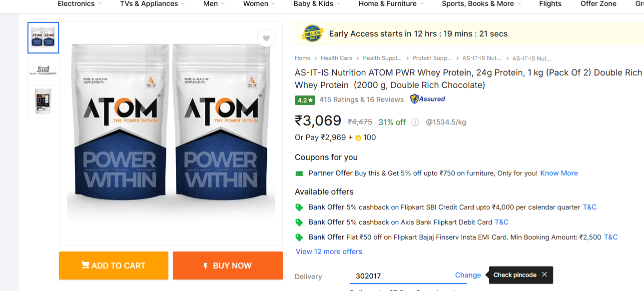Image resolution: width=644 pixels, height=291 pixels.
Task: Add product to wishlist with heart icon
Action: click(266, 38)
